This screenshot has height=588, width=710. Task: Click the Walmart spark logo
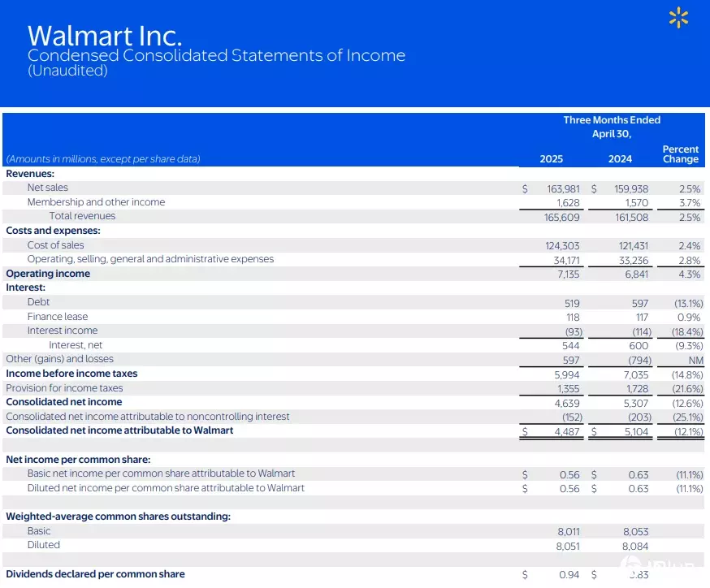(678, 18)
